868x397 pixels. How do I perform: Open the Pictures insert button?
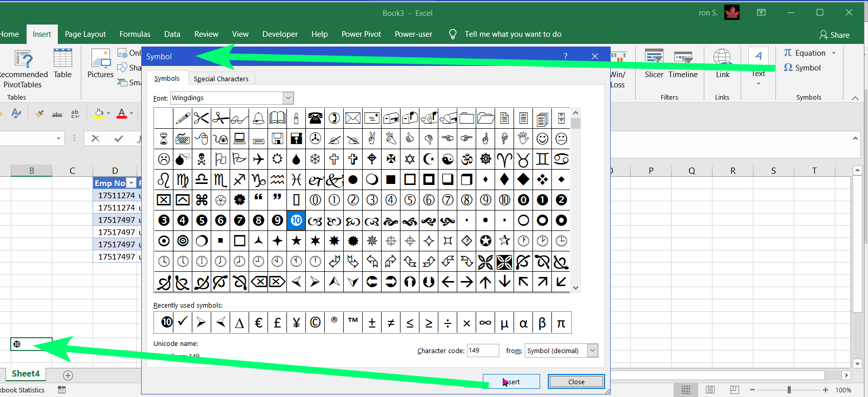(x=100, y=63)
